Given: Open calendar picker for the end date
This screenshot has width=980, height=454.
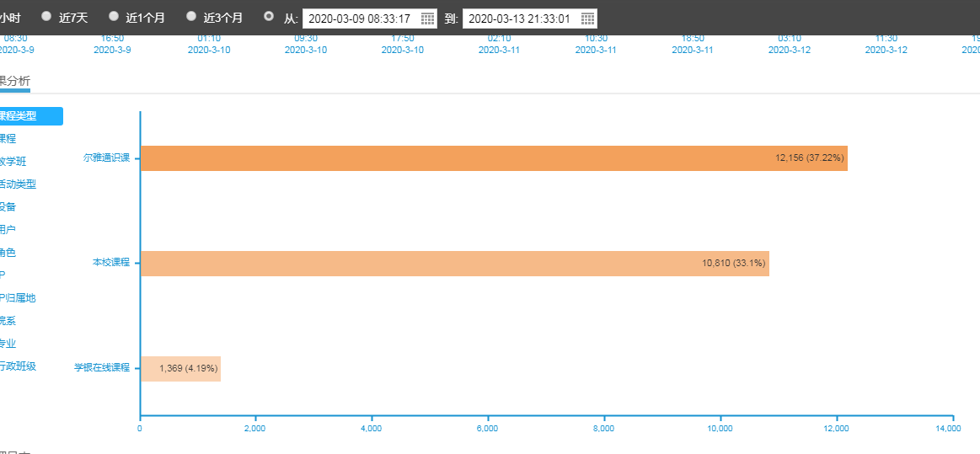Looking at the screenshot, I should click(587, 19).
